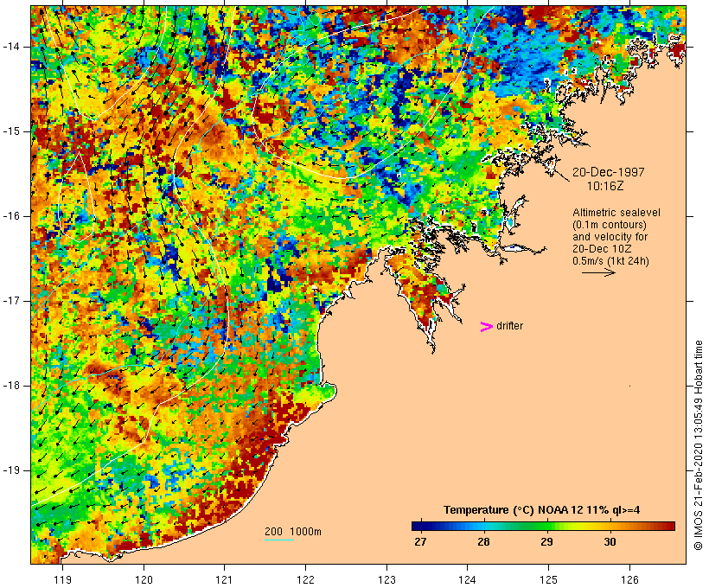This screenshot has height=588, width=709.
Task: Click the longitude label '126'
Action: (629, 579)
